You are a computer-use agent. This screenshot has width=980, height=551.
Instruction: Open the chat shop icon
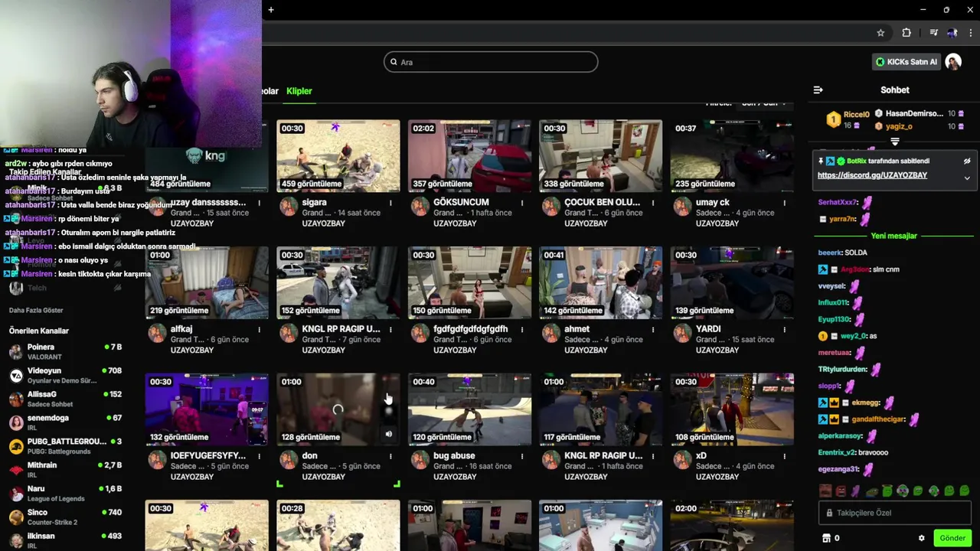click(826, 538)
